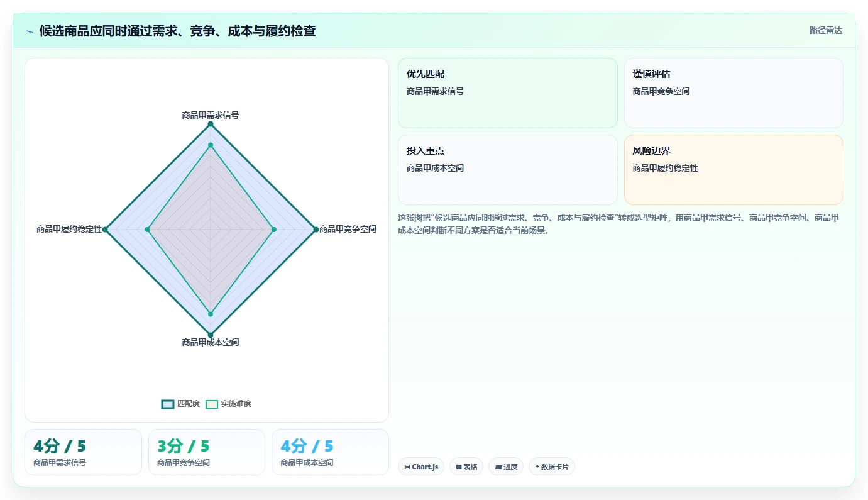Click the 路径雷达 label in header
The image size is (868, 500).
click(825, 30)
